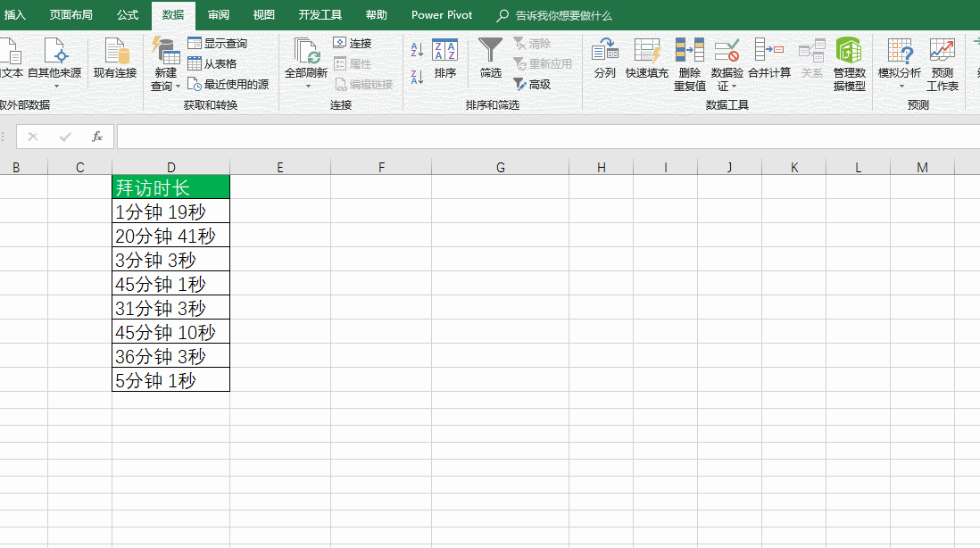Click into the formula bar input

click(547, 137)
